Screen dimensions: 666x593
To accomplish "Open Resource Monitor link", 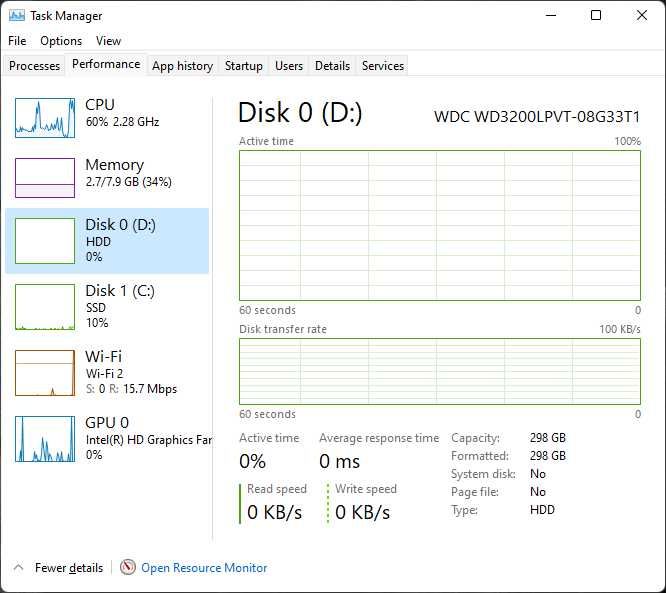I will click(204, 568).
